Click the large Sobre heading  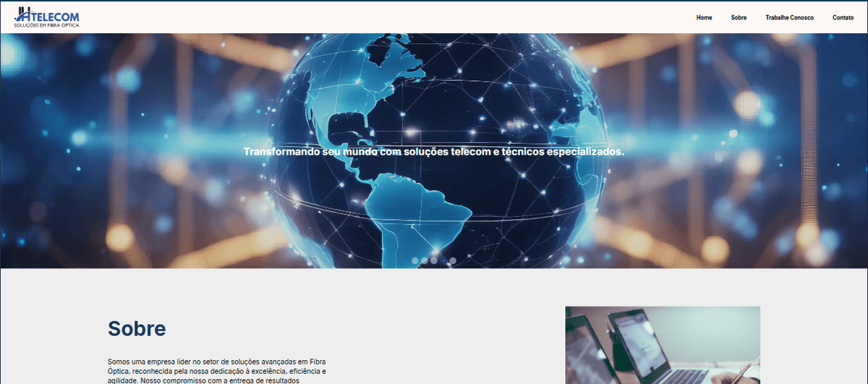[x=137, y=329]
